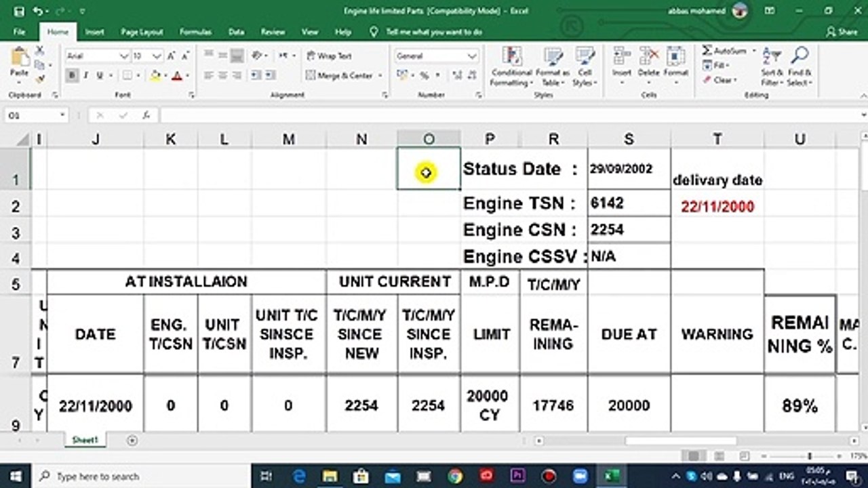
Task: Expand the Merge & Center dropdown arrow
Action: 380,76
